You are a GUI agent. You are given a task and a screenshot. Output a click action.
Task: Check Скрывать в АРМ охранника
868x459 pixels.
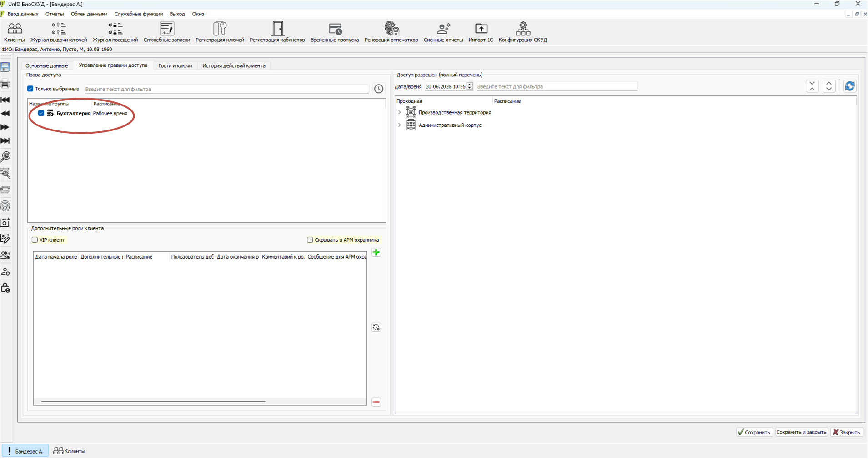(310, 240)
